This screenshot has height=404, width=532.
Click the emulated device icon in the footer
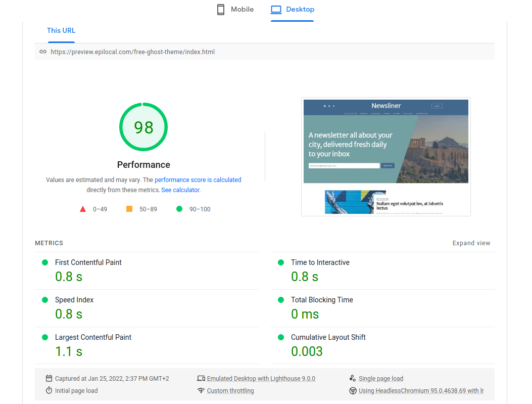201,378
